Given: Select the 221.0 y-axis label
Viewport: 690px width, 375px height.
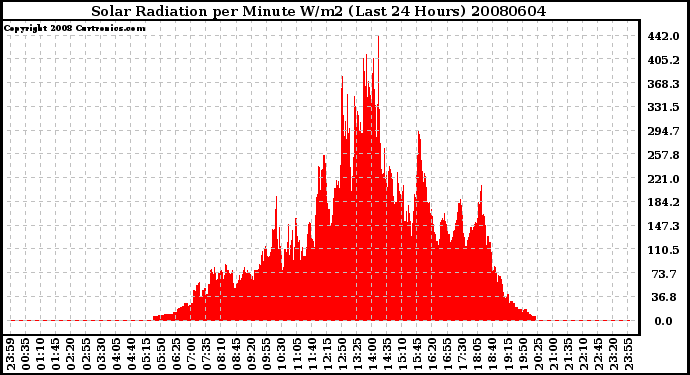Looking at the screenshot, I should pos(663,179).
